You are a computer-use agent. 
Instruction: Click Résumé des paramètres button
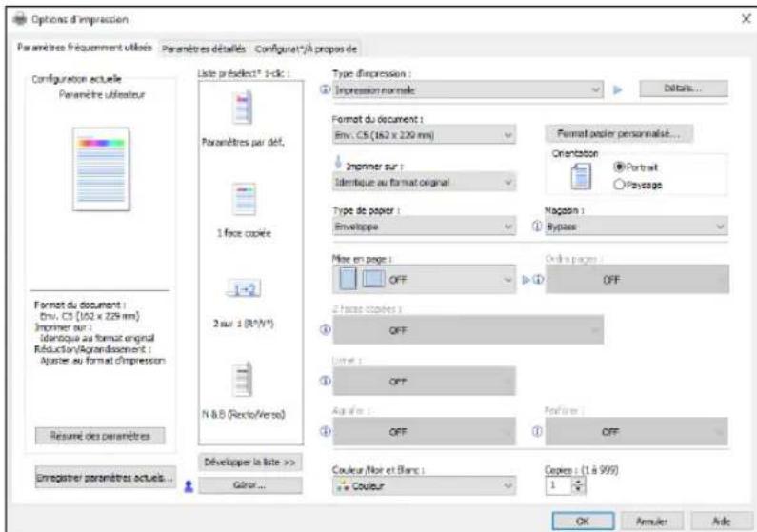coord(100,436)
